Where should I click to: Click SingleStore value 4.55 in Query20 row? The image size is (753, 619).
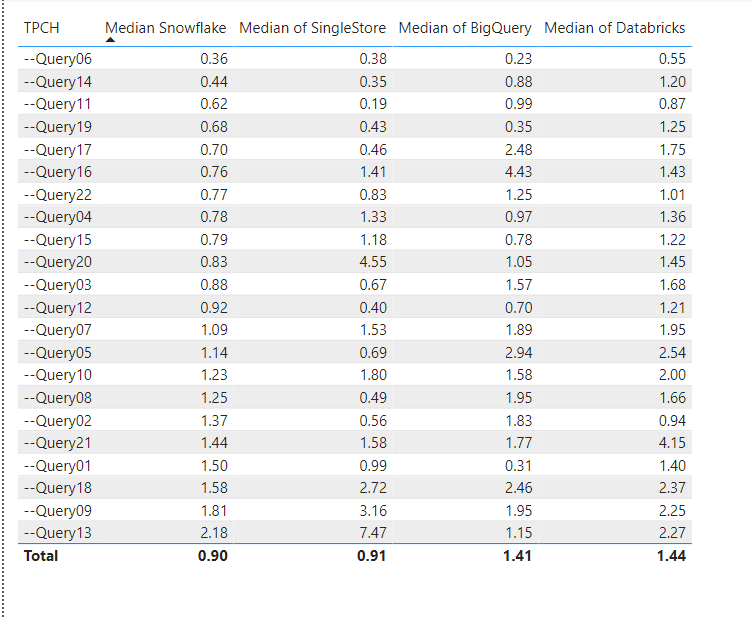pos(371,262)
